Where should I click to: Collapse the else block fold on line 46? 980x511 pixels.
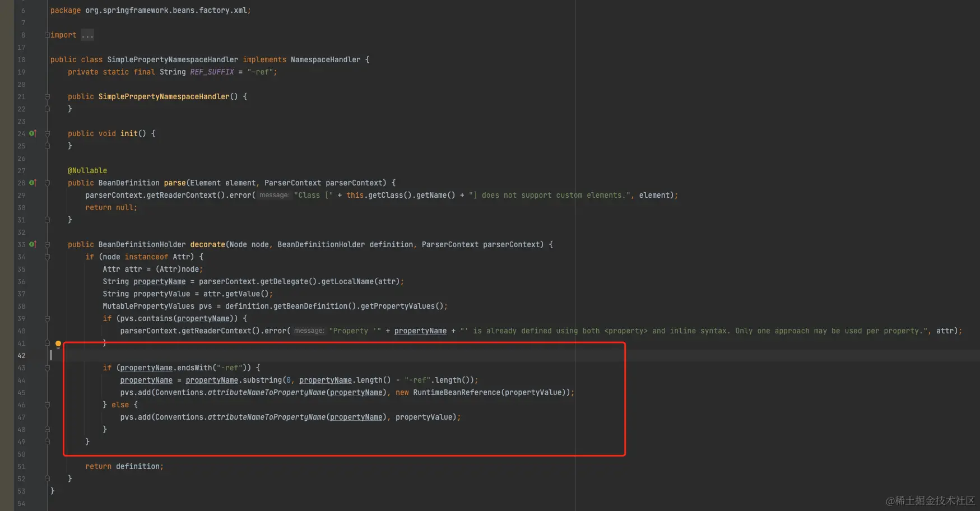(47, 405)
